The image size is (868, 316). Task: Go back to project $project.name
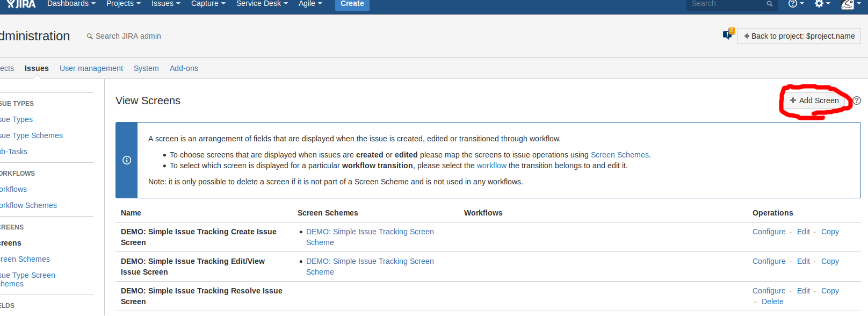tap(799, 36)
